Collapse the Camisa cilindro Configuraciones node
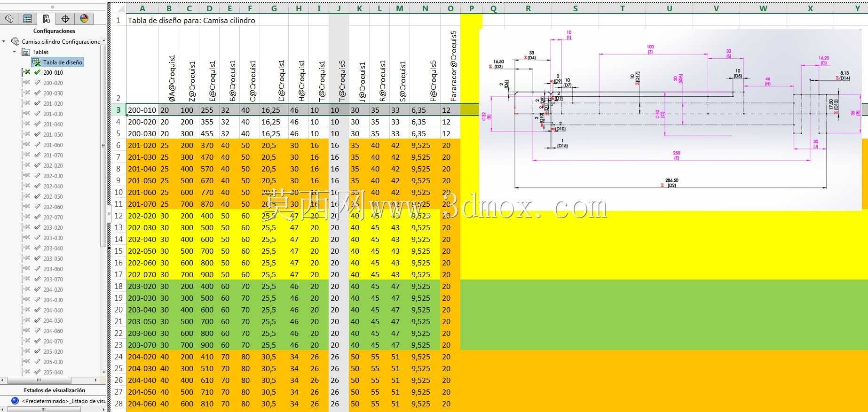Viewport: 868px width, 412px height. pos(4,41)
